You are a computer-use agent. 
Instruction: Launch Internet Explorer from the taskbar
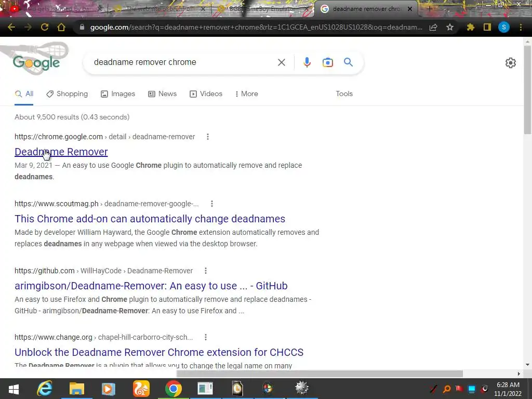[45, 389]
